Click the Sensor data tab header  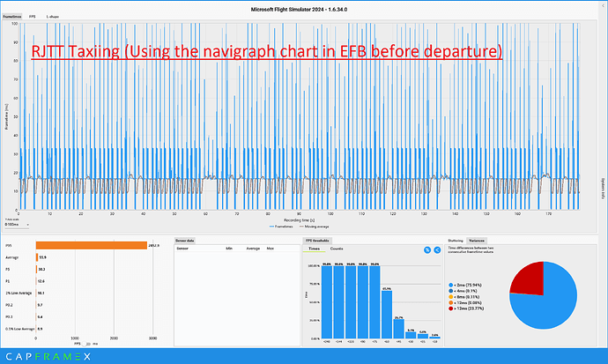pos(186,239)
